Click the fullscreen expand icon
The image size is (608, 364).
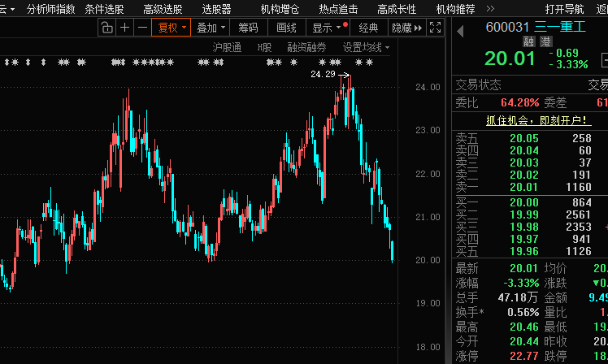[x=436, y=28]
